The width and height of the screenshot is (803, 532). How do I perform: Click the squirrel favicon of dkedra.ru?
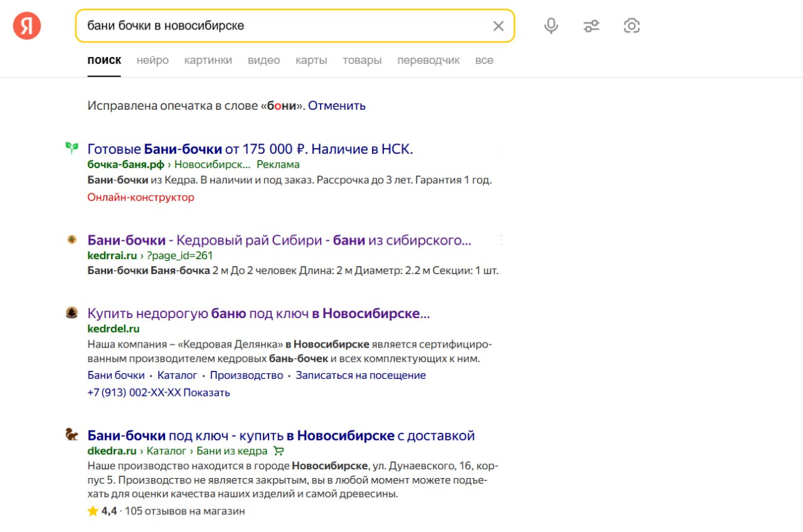72,434
